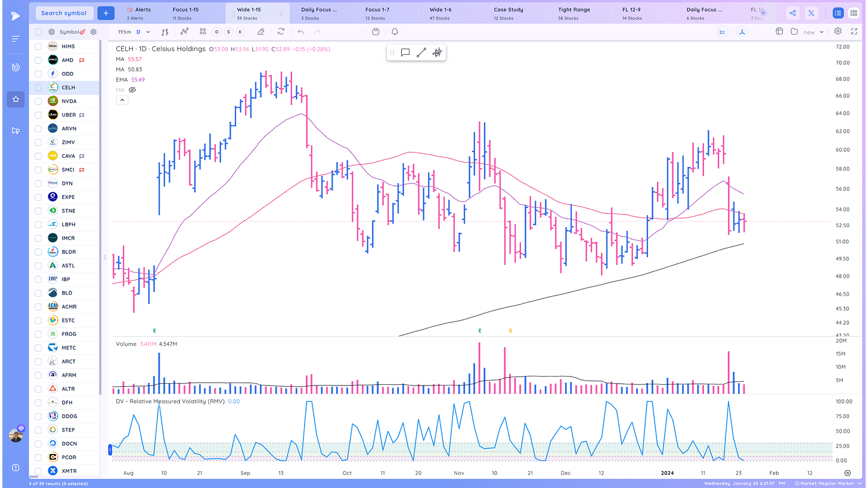
Task: Open the user profile avatar
Action: point(15,435)
